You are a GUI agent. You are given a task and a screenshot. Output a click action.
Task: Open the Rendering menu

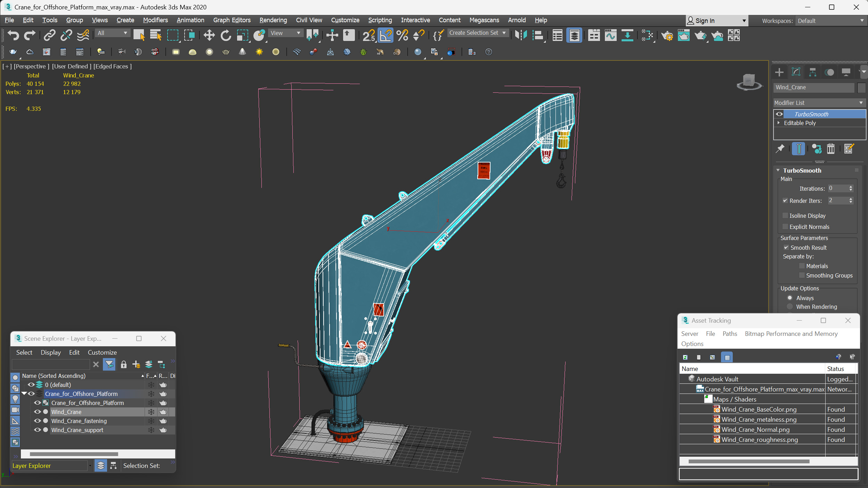point(273,20)
